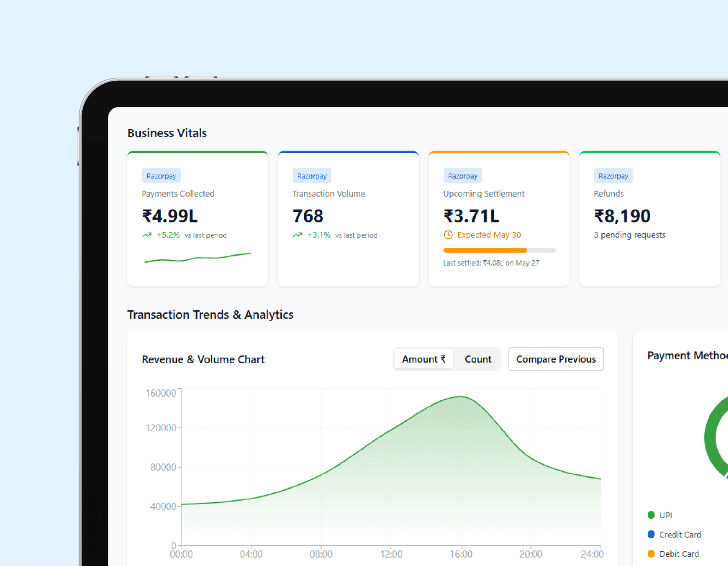Click the clock icon next to Expected May 30
This screenshot has height=566, width=728.
(448, 235)
